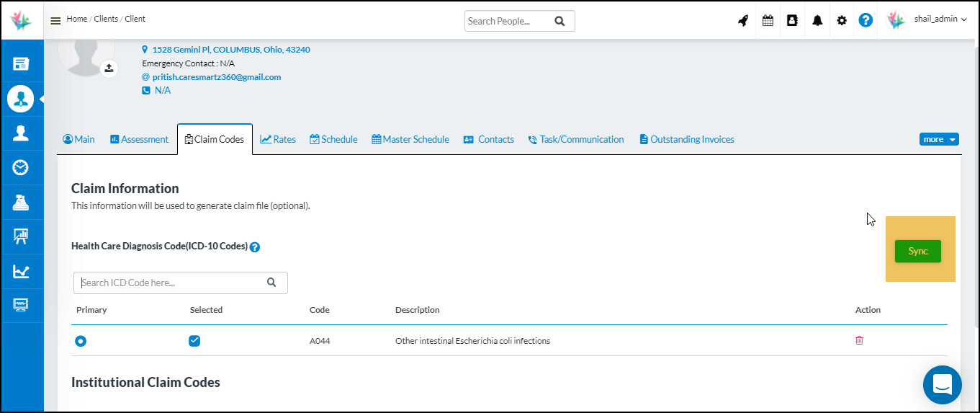980x413 pixels.
Task: Click the rocket quick-launch icon
Action: 743,21
